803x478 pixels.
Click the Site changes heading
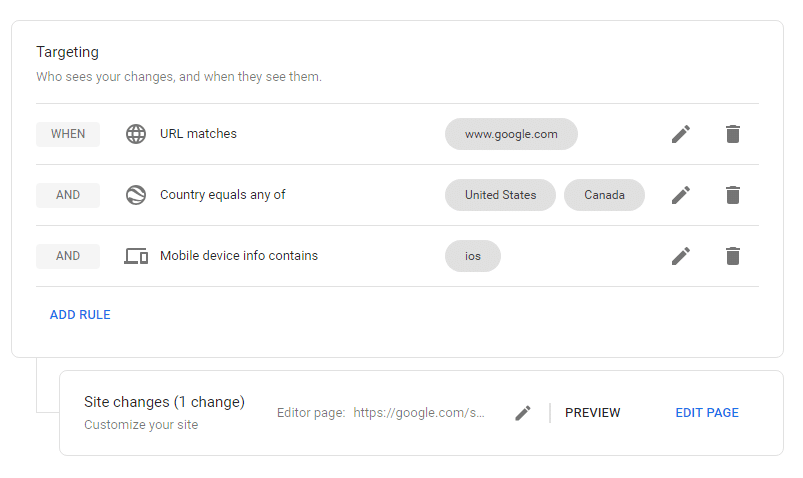164,402
